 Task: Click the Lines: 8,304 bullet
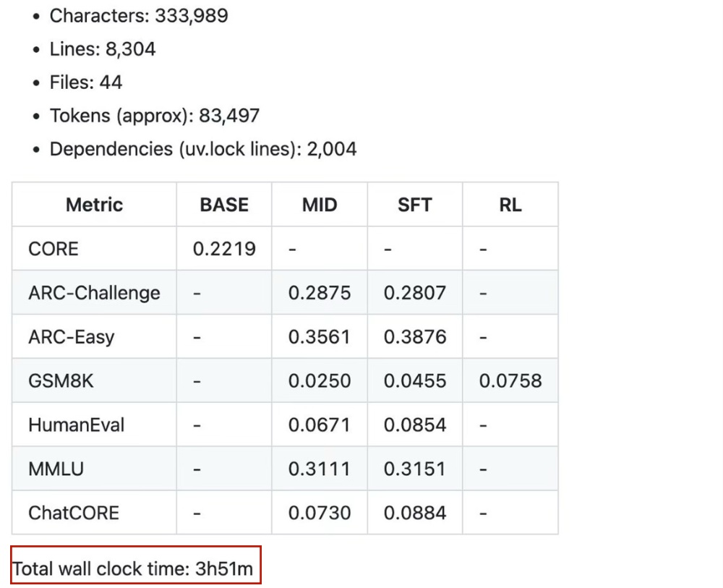coord(102,49)
